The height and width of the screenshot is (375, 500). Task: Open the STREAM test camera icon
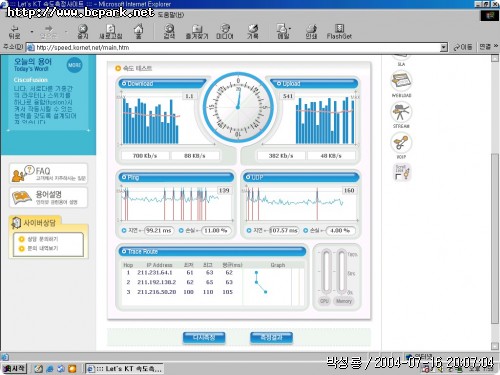point(401,112)
